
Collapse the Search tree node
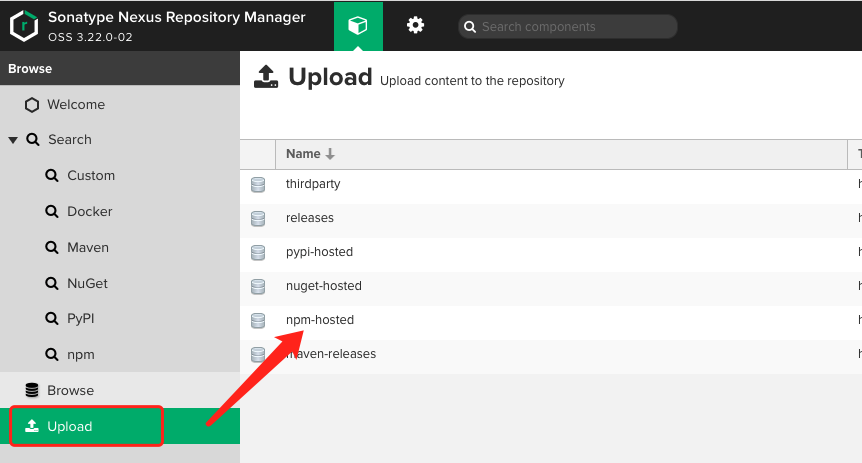pyautogui.click(x=13, y=140)
